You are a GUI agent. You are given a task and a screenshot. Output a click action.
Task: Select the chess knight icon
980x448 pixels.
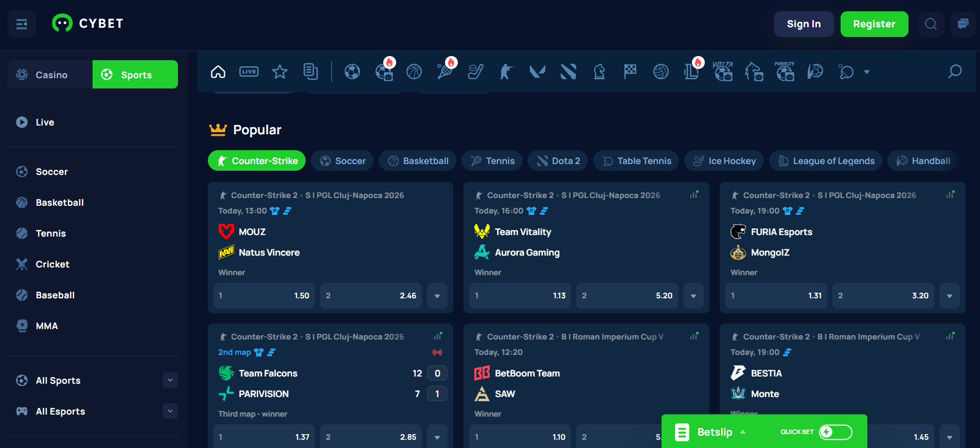click(x=599, y=72)
